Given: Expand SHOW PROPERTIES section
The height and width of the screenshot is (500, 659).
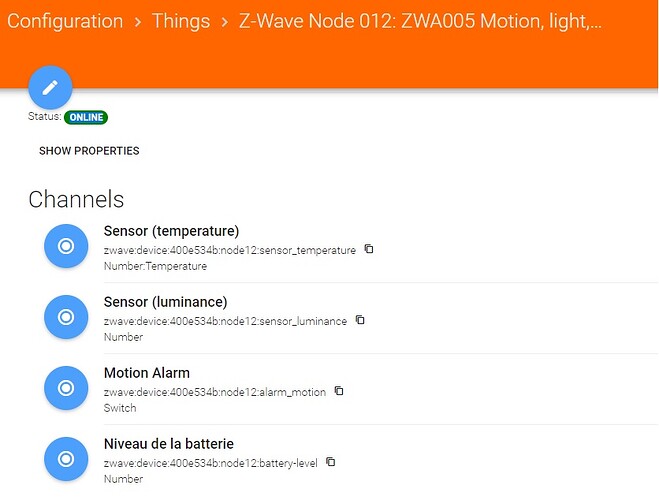Looking at the screenshot, I should point(89,151).
